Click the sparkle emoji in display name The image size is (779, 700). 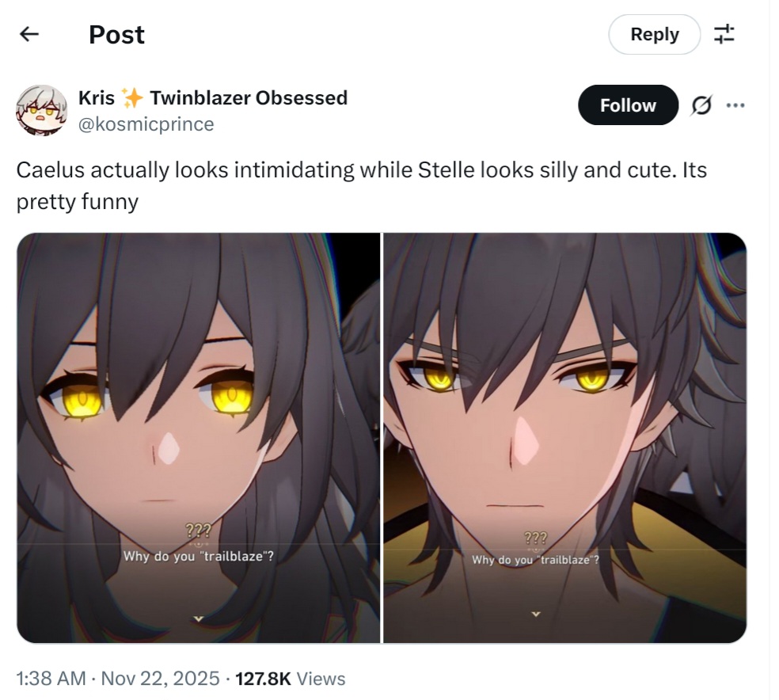coord(134,99)
